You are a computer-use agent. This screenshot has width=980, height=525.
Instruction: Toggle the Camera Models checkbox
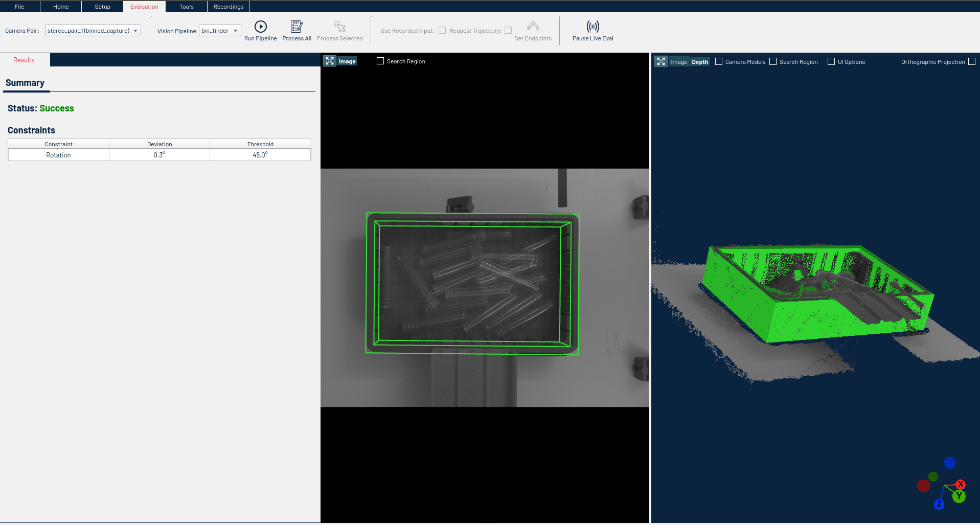[719, 61]
